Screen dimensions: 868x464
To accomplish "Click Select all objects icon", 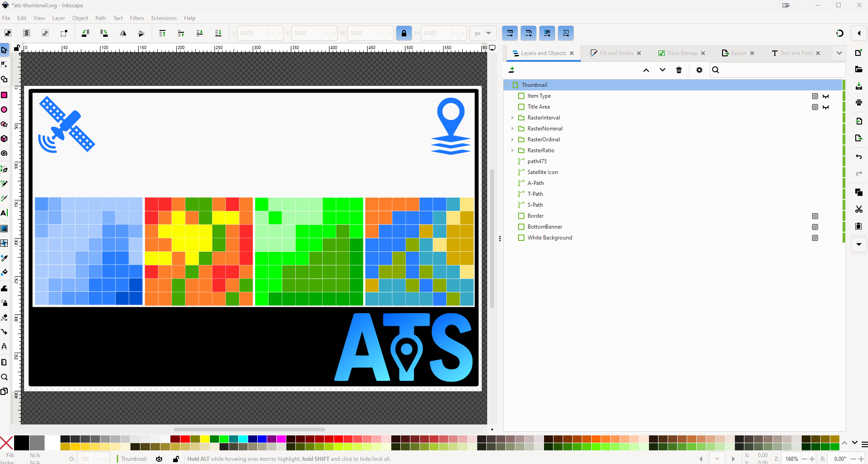I will pos(8,33).
